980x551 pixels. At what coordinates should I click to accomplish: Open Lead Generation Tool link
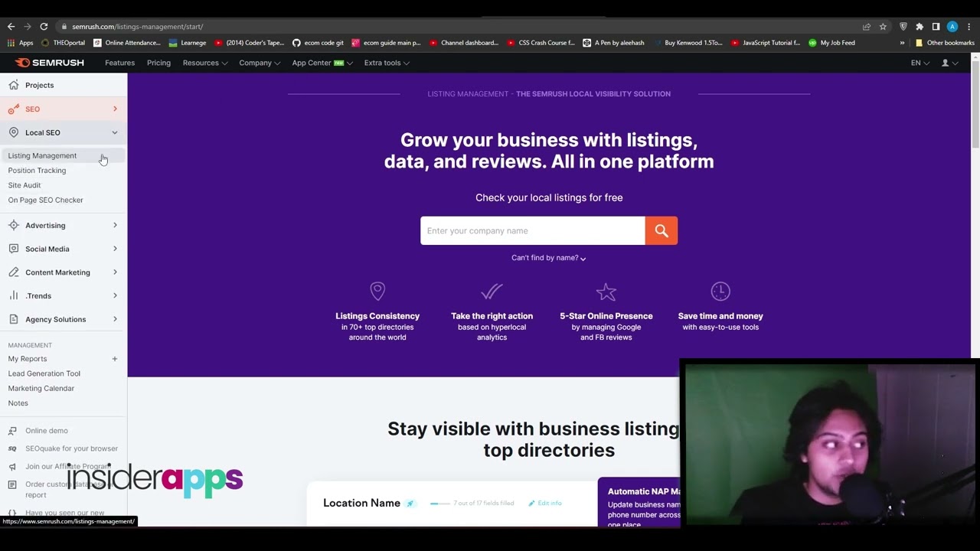coord(44,373)
